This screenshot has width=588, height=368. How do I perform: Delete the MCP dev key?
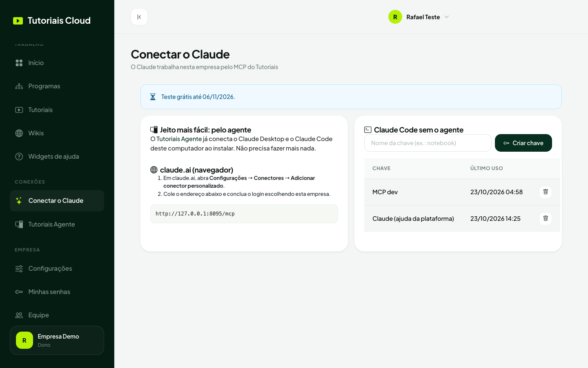[546, 192]
